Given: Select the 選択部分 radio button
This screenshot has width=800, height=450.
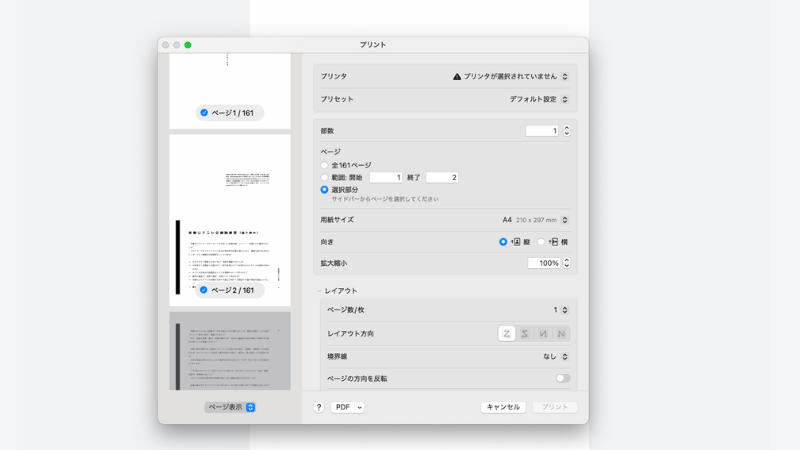Looking at the screenshot, I should tap(324, 189).
